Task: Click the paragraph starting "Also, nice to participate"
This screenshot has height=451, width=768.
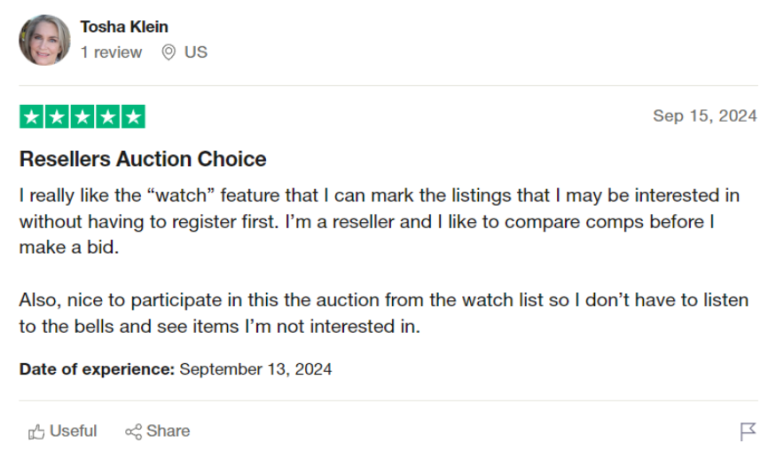Action: 380,312
